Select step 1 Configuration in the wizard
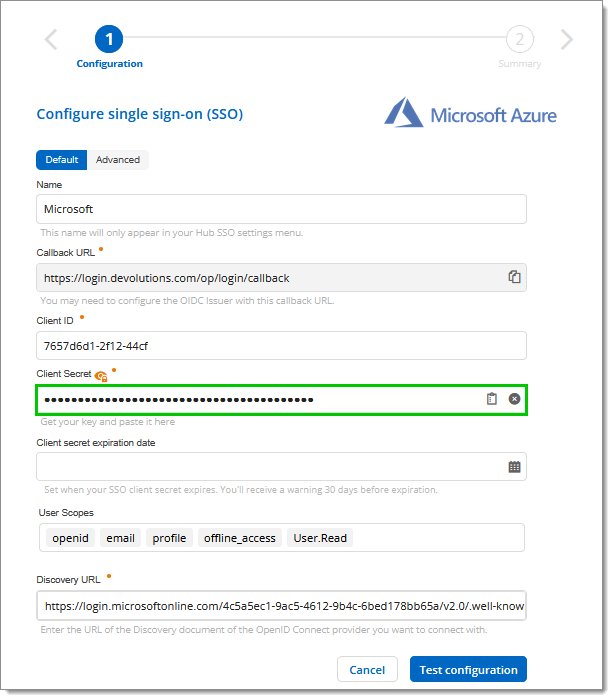The image size is (613, 700). [x=109, y=40]
